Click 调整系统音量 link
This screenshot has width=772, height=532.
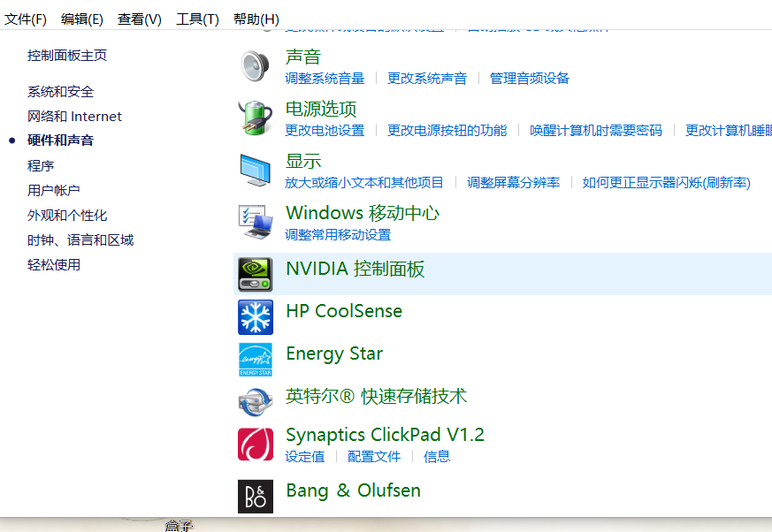tap(325, 79)
